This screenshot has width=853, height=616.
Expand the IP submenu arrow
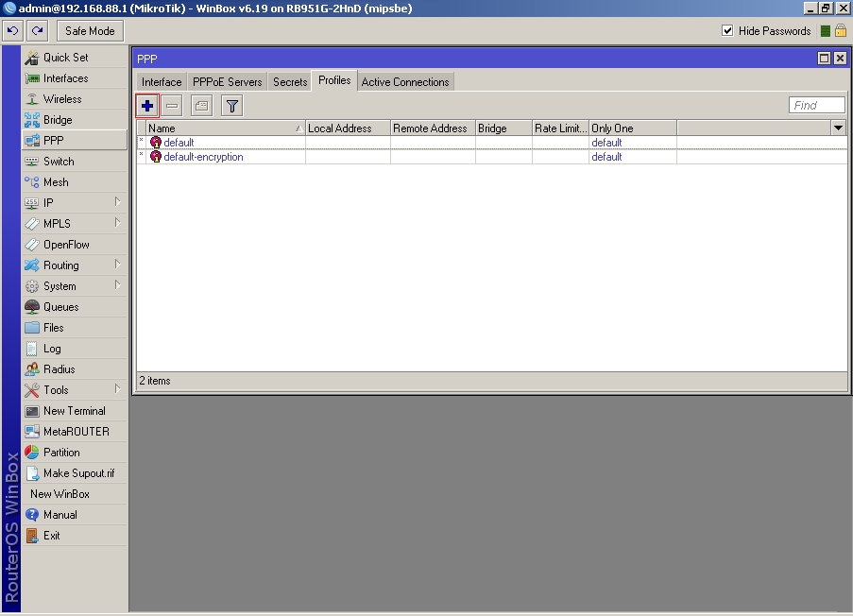117,202
